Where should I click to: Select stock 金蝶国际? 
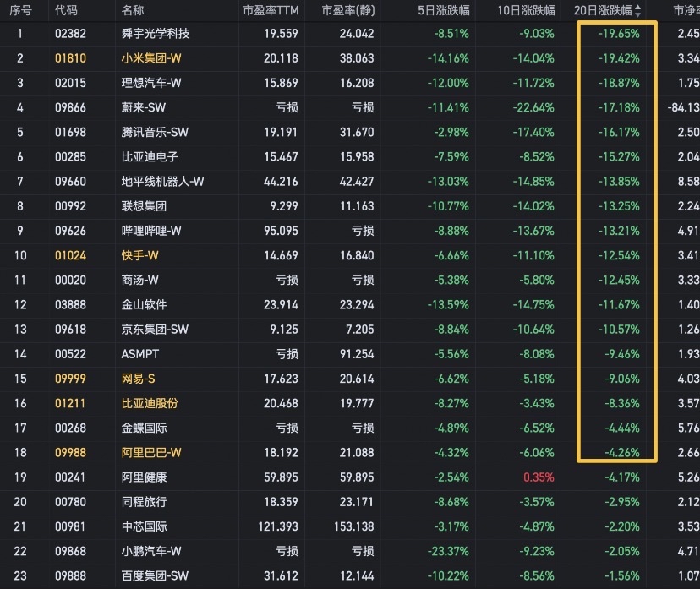[144, 428]
